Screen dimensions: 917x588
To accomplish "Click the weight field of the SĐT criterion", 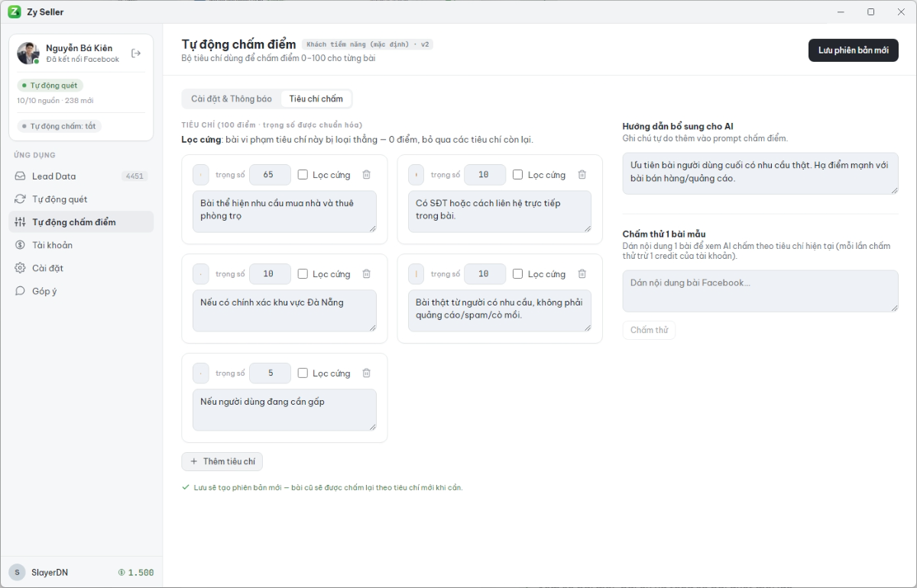I will [485, 175].
